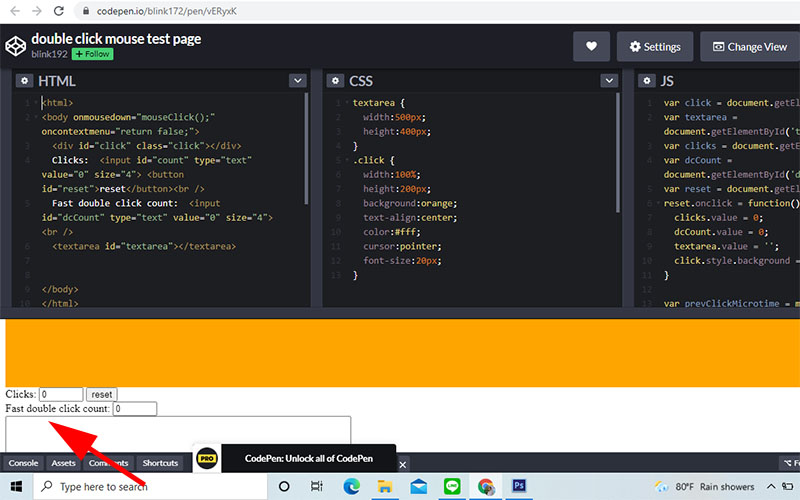
Task: Open the Console panel tab
Action: click(x=23, y=463)
